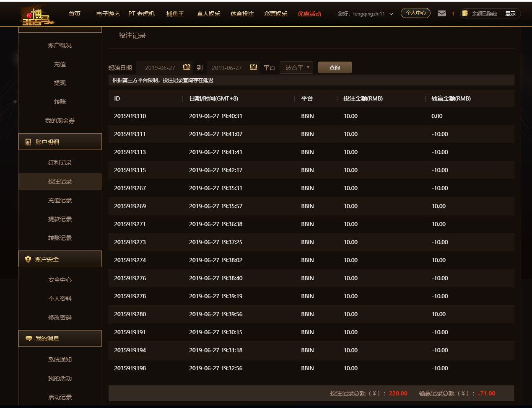
Task: Open 真人娱乐 menu item
Action: [x=208, y=14]
